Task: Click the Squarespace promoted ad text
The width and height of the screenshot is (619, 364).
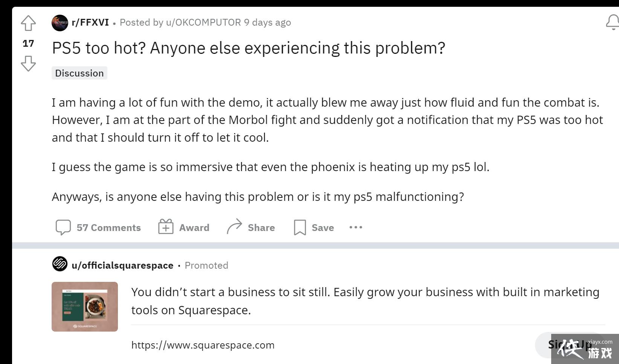Action: point(365,301)
